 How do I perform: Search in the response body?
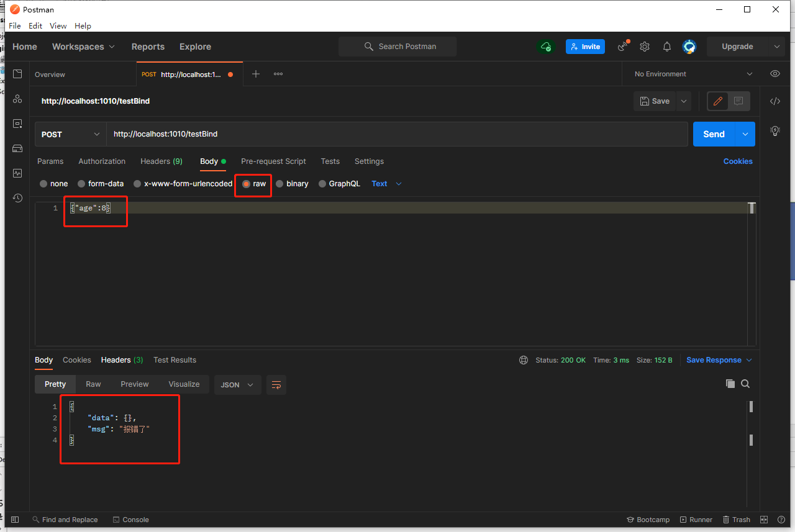745,384
